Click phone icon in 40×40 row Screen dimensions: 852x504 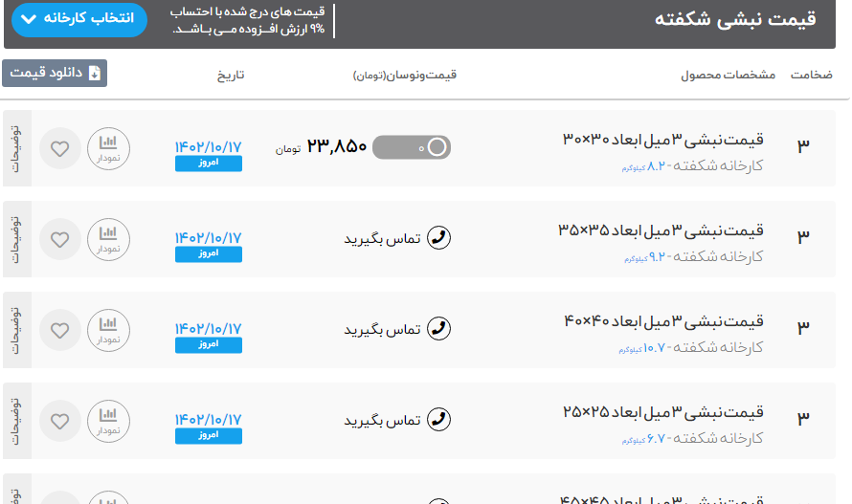[438, 329]
